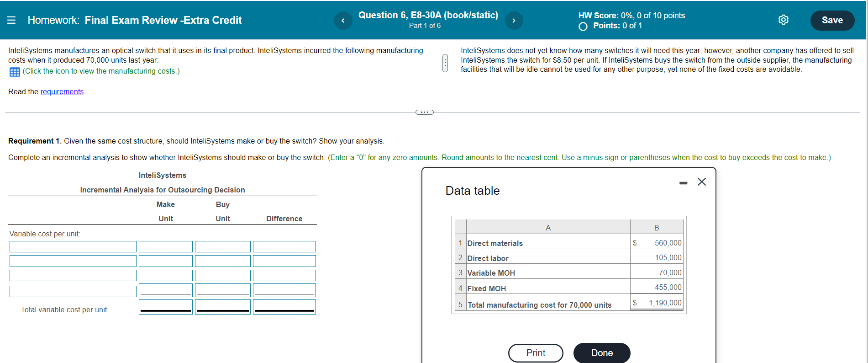Click the Question 6, E8-30A title

click(x=428, y=15)
